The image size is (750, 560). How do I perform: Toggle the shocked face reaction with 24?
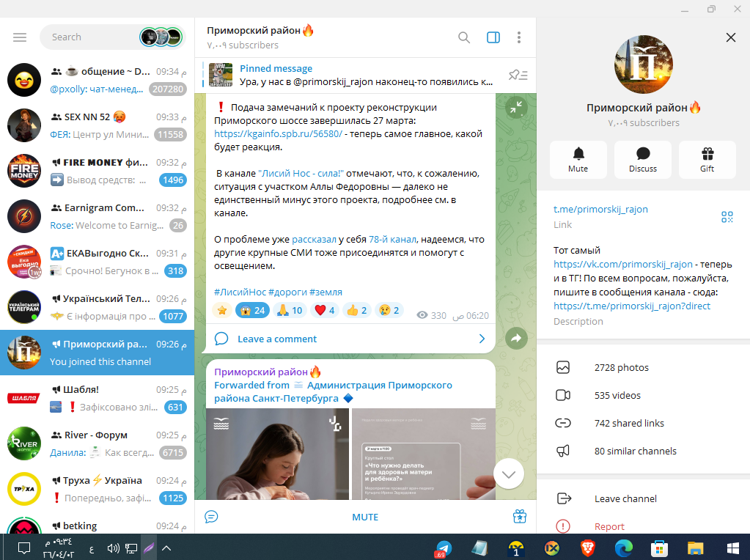252,310
